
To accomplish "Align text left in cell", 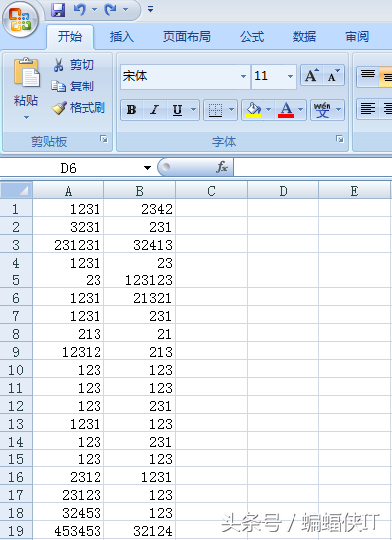I will tap(368, 109).
